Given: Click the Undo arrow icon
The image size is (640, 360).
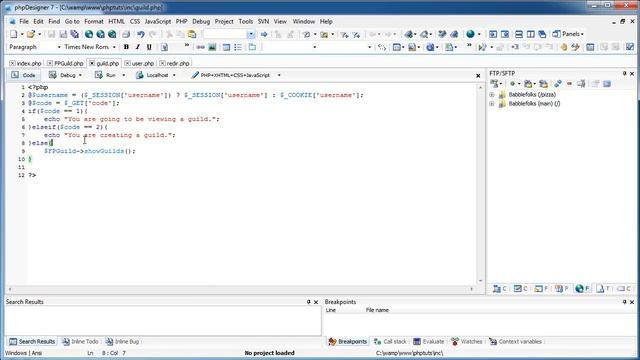Looking at the screenshot, I should click(x=141, y=34).
